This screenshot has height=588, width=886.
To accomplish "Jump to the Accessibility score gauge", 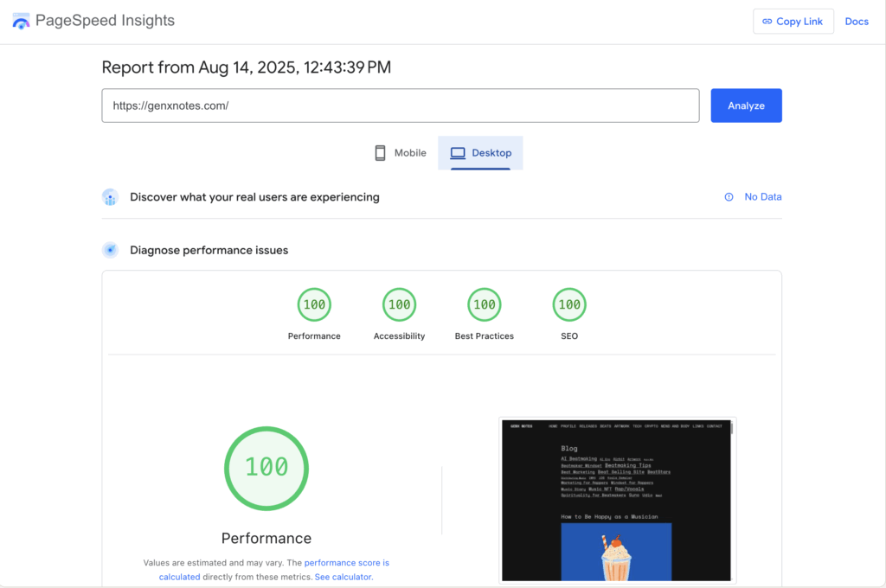I will (x=400, y=304).
